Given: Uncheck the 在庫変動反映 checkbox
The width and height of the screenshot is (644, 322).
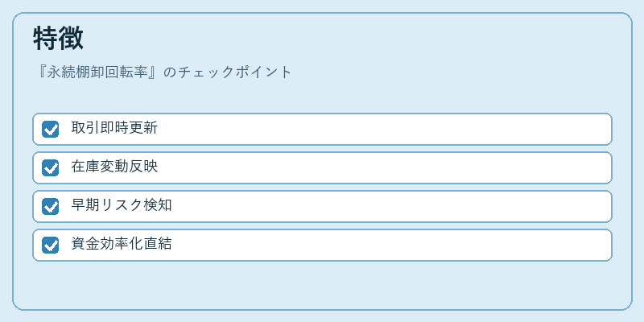Looking at the screenshot, I should click(x=50, y=167).
